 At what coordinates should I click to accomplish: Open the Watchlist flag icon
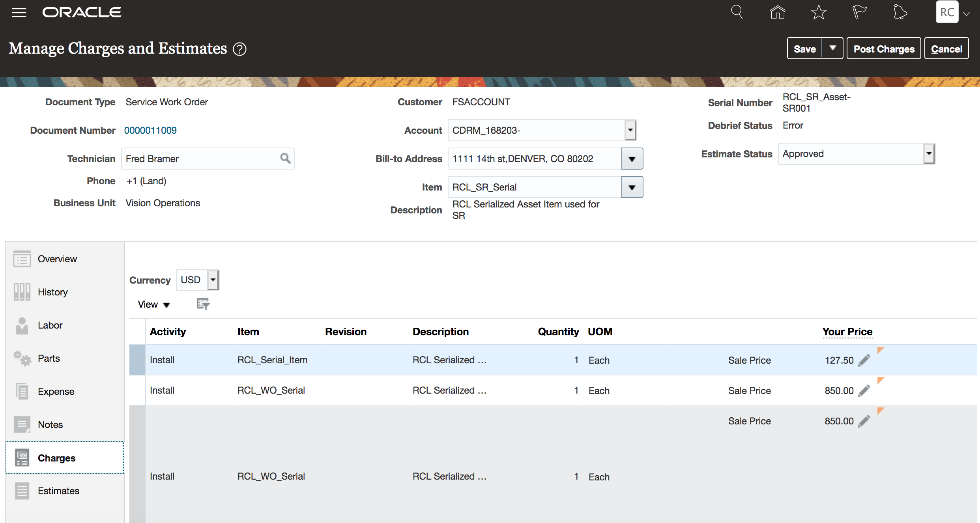point(859,12)
